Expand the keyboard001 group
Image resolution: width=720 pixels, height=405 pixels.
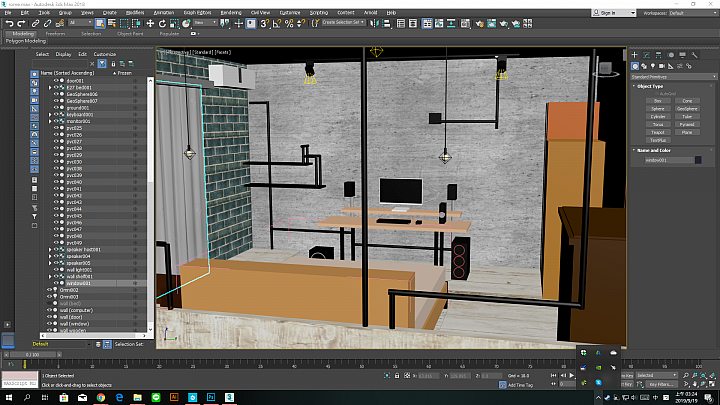tap(50, 115)
